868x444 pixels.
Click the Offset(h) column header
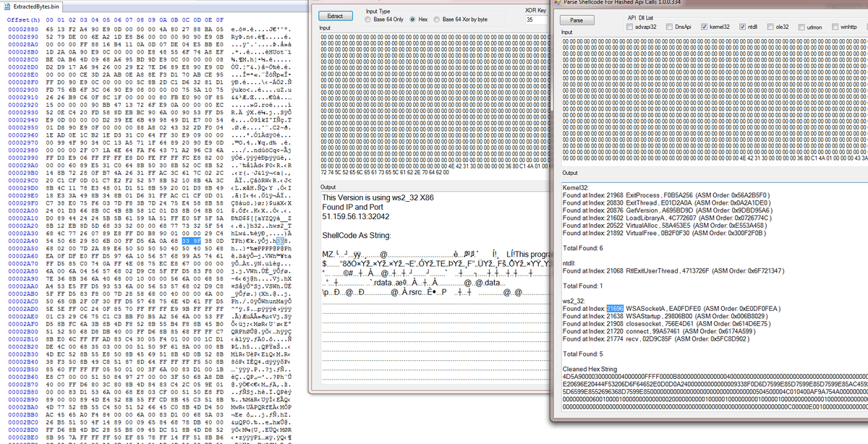(x=22, y=19)
